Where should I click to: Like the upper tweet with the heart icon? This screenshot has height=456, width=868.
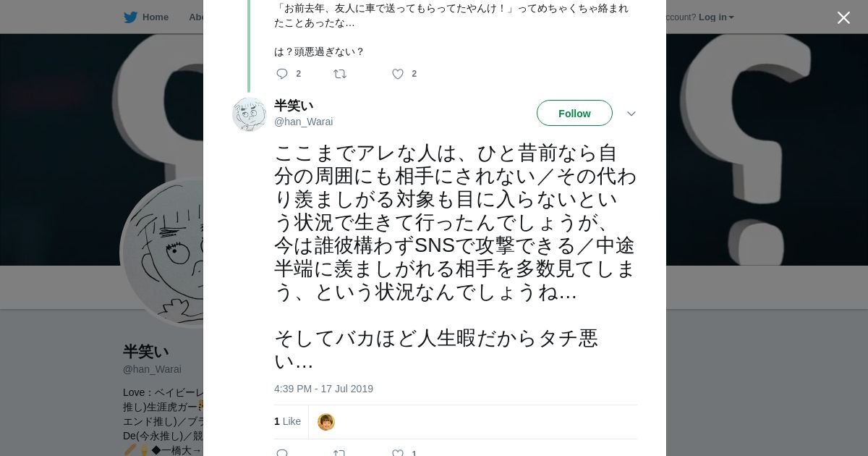tap(398, 74)
